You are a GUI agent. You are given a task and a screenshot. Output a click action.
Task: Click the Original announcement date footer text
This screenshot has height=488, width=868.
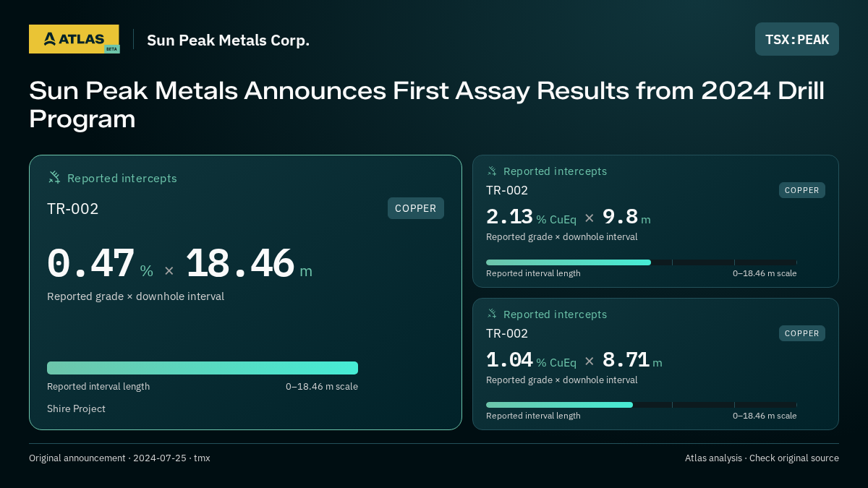click(x=119, y=458)
